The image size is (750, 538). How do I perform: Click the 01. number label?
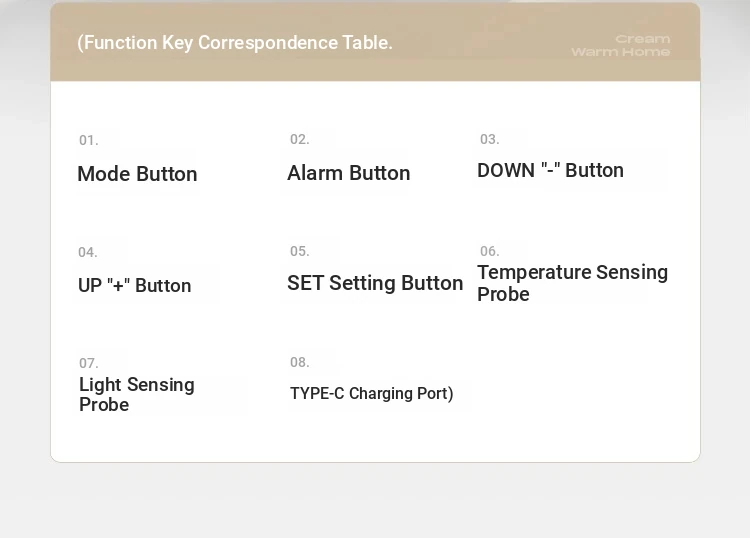point(88,140)
